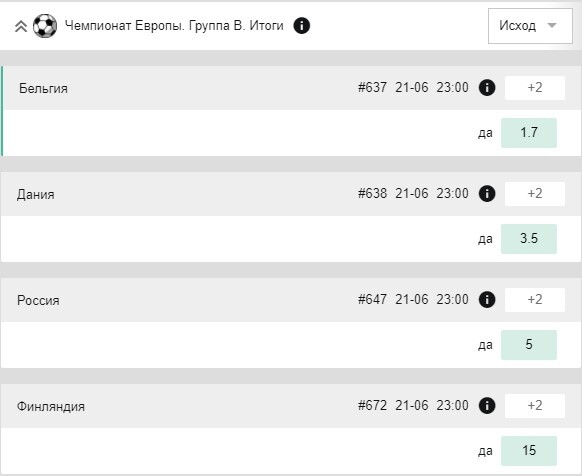Show +2 extra markets for Россия

click(535, 300)
